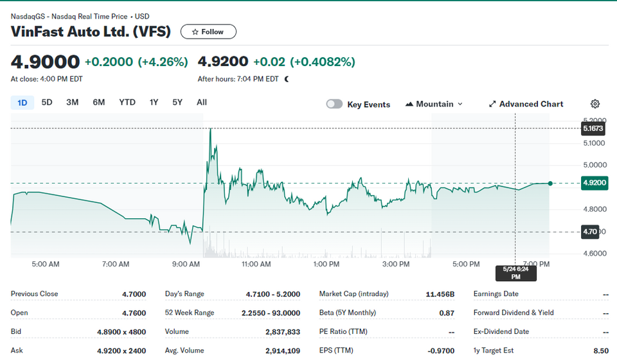
Task: Follow VinFast Auto Ltd. stock
Action: 208,32
